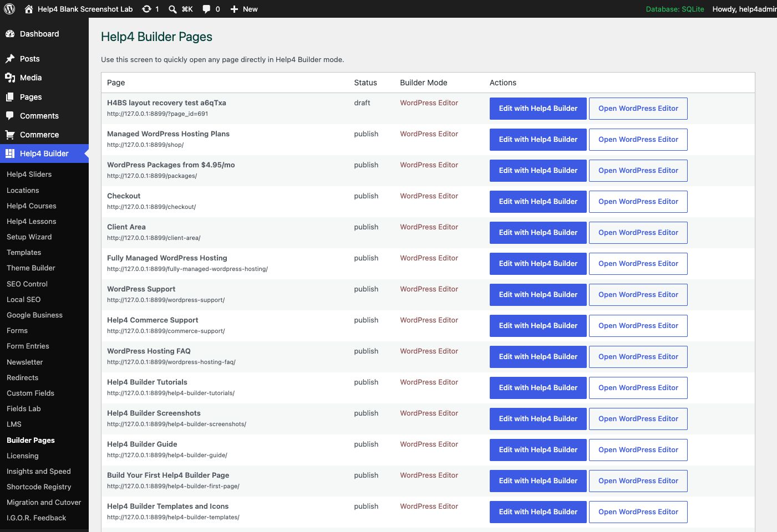Edit Help4 Commerce Support with Help4 Builder

(538, 326)
